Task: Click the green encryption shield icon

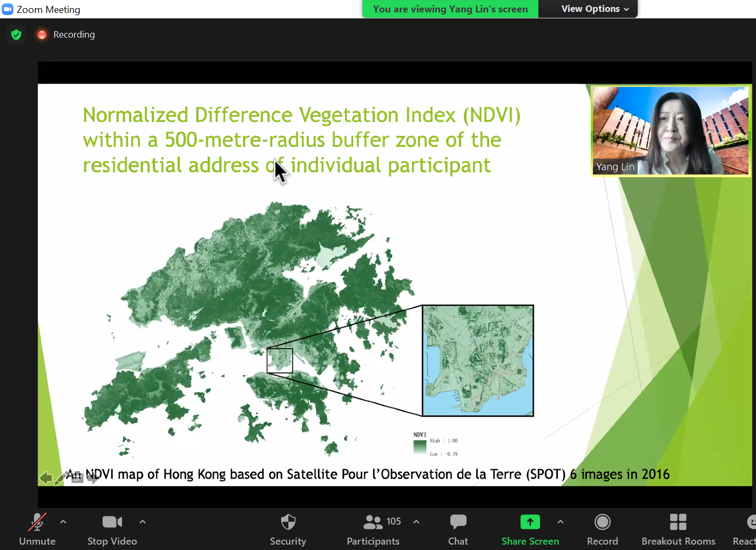Action: (x=16, y=35)
